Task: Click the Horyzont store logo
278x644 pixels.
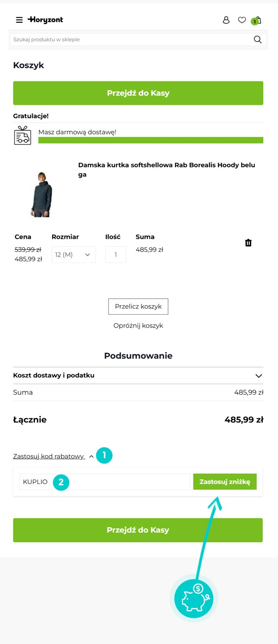Action: click(46, 20)
